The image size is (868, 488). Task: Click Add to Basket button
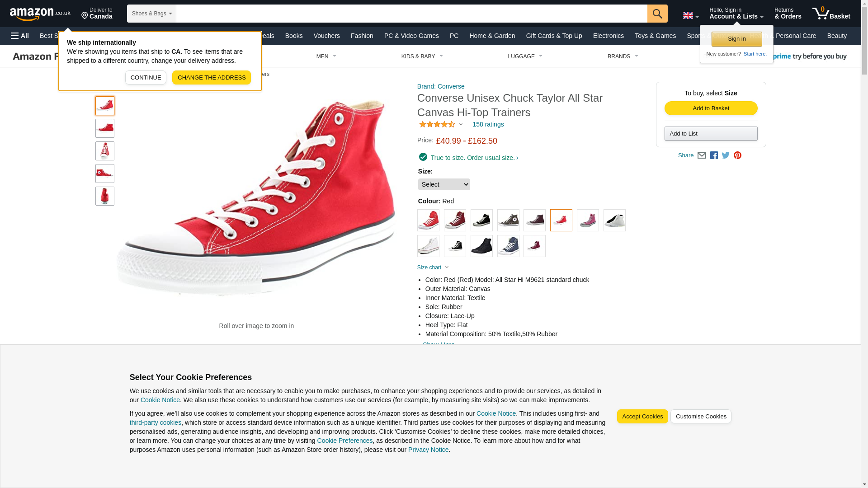(711, 108)
